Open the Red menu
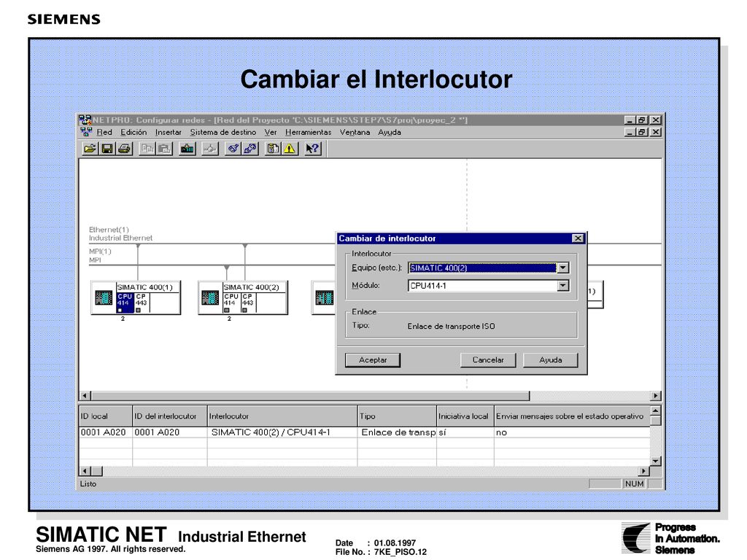Image resolution: width=747 pixels, height=560 pixels. 104,133
